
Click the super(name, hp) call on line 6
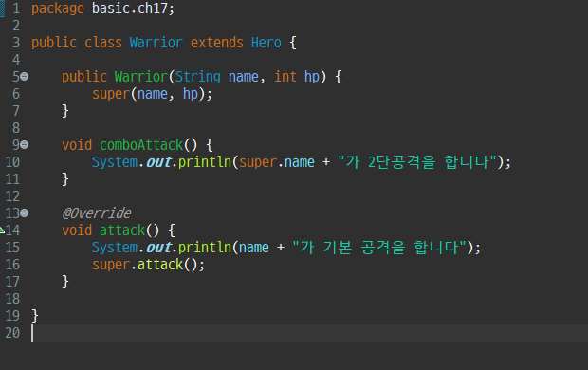coord(152,94)
